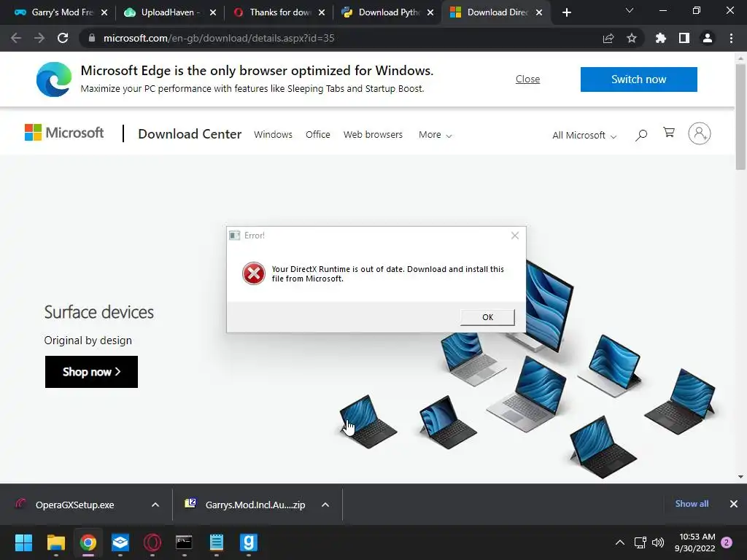Click the scrollbar down arrow
747x560 pixels.
point(740,477)
